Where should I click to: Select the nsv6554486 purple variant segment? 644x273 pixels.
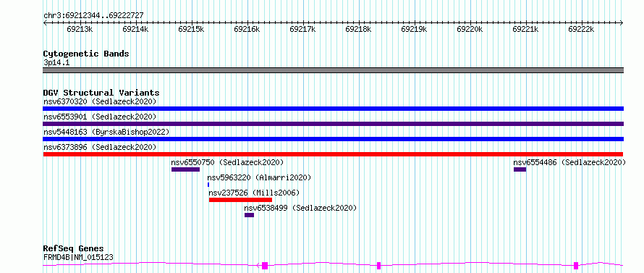coord(520,169)
